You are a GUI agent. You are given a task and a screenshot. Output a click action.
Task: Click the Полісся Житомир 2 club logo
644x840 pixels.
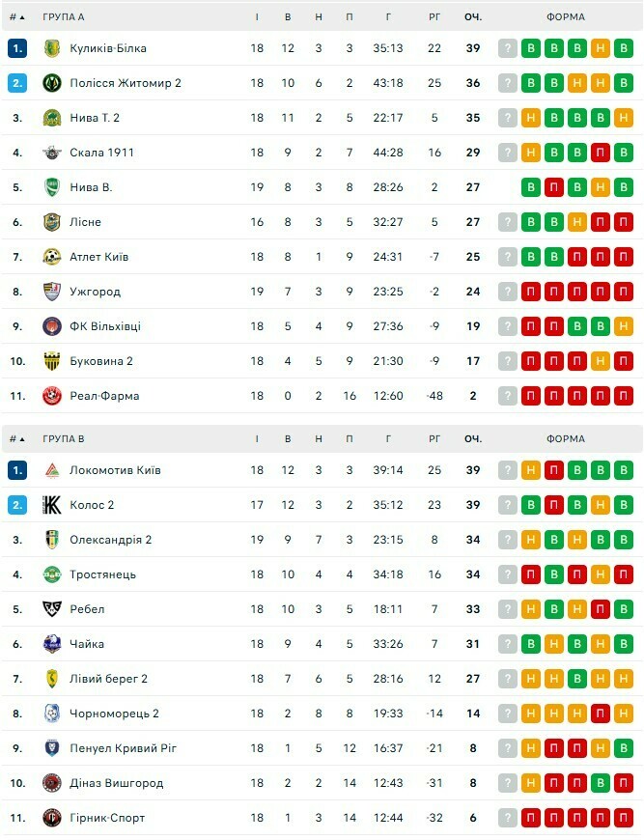(x=52, y=83)
